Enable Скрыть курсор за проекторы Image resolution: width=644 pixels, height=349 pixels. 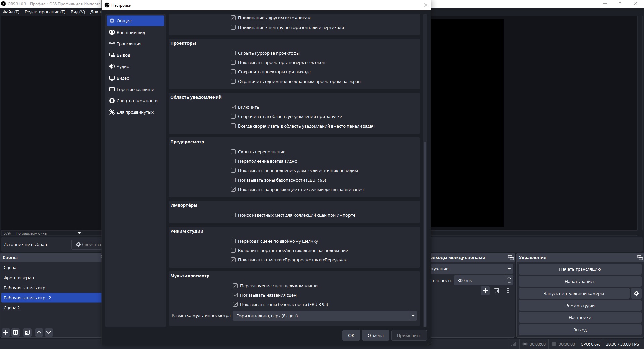click(233, 53)
